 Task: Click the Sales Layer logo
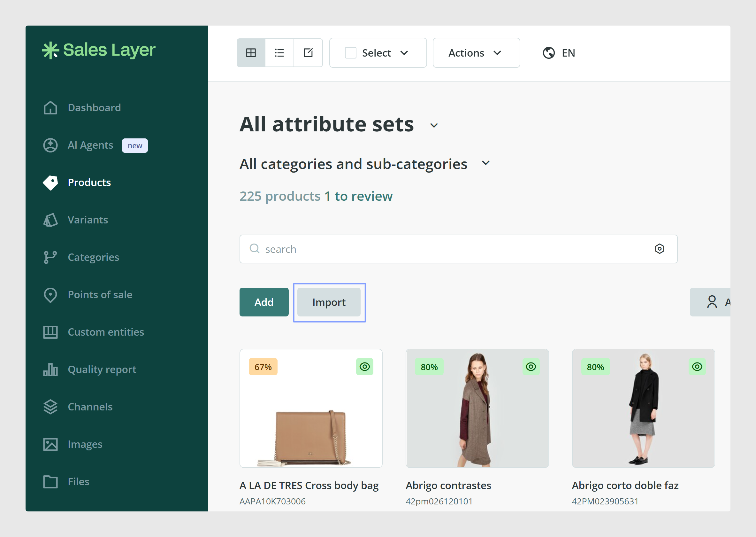[98, 50]
